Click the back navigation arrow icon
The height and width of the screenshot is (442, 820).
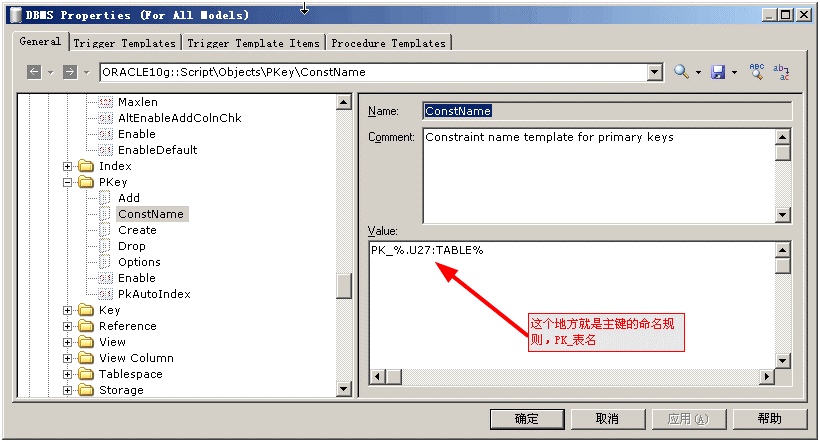(x=34, y=72)
